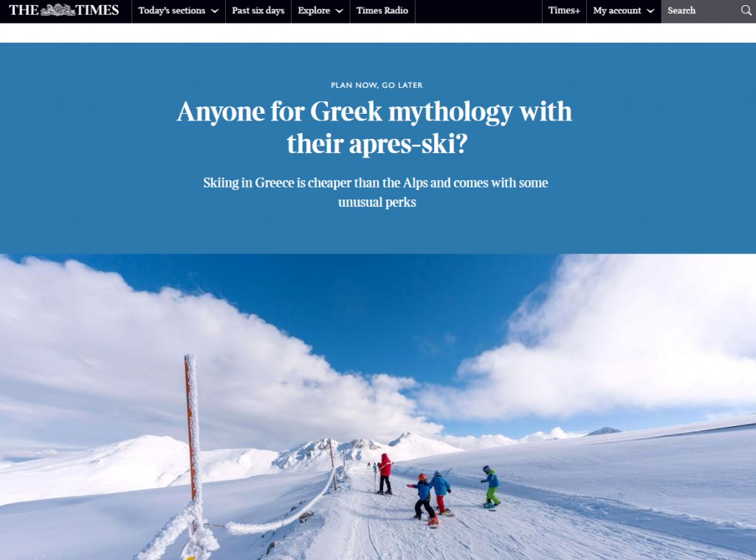Click the chevron next to Explore
This screenshot has height=560, width=756.
(x=340, y=11)
